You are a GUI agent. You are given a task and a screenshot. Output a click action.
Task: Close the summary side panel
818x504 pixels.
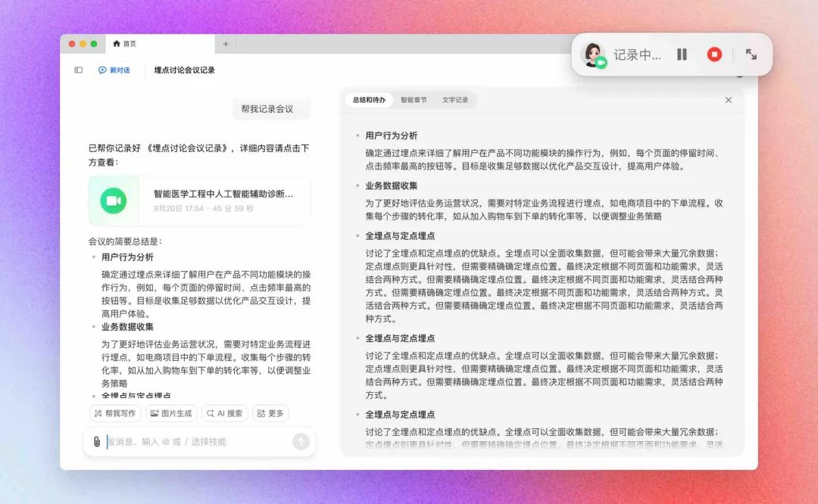pos(729,100)
